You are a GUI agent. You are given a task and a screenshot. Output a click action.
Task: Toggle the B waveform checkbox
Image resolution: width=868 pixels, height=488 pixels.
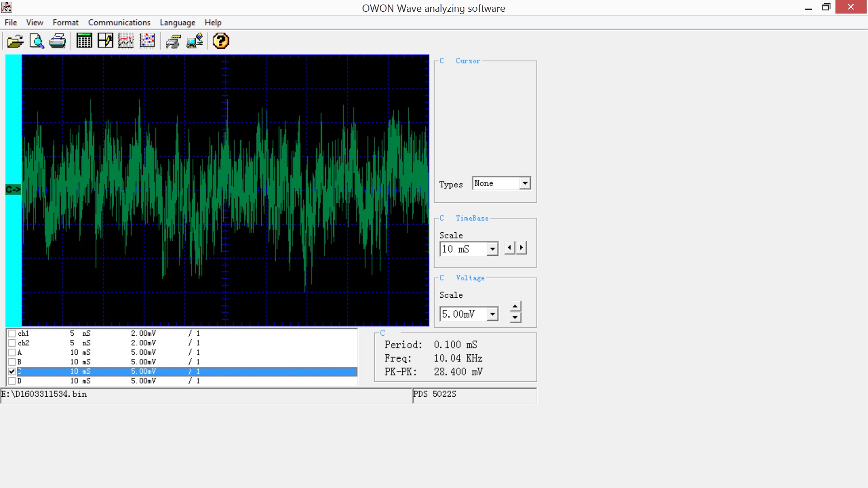click(12, 362)
